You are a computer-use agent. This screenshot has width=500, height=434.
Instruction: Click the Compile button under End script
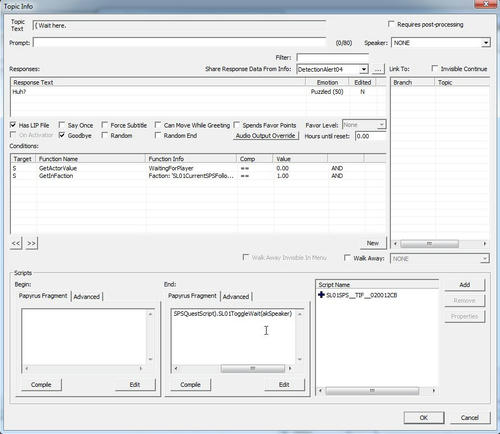point(190,384)
